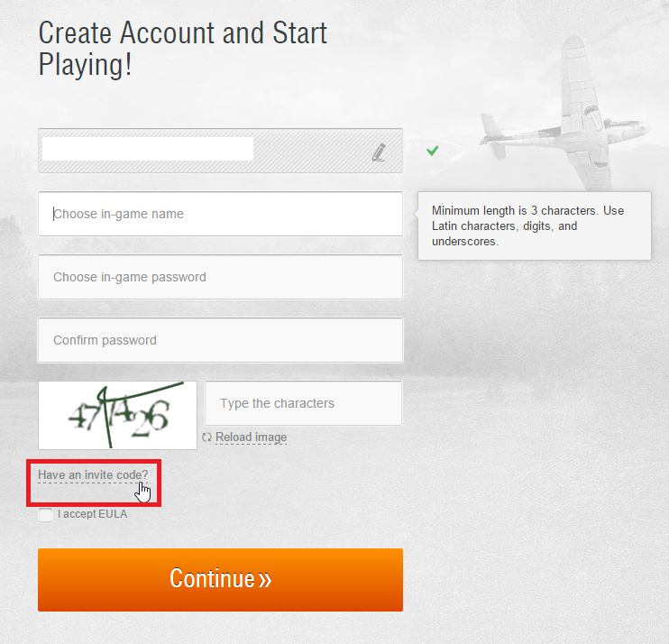
Task: Focus the Choose in-game name field
Action: 220,214
